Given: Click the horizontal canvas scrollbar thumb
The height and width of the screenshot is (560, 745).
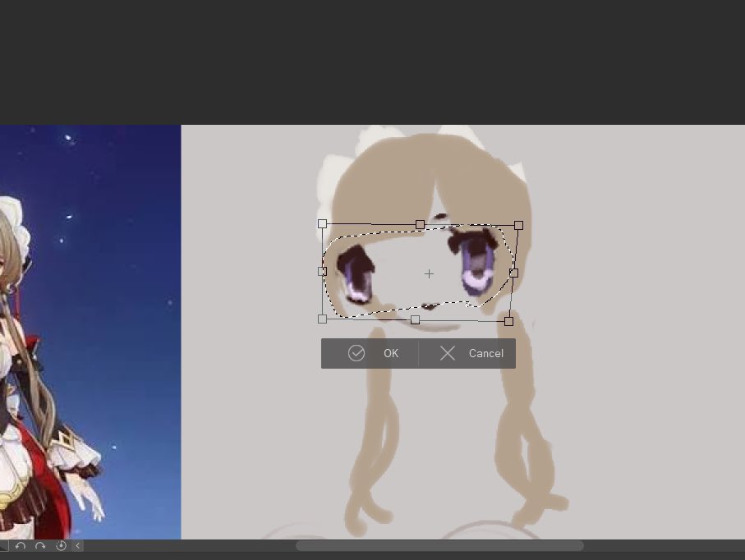Looking at the screenshot, I should coord(439,546).
